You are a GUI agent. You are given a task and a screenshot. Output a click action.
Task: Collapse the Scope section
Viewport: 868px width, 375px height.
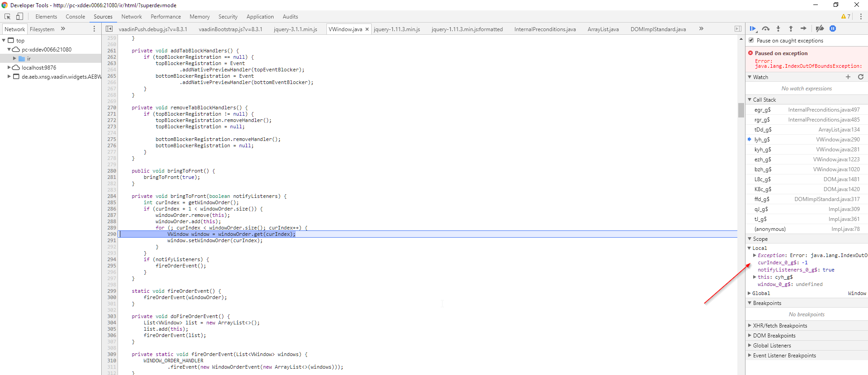(750, 239)
